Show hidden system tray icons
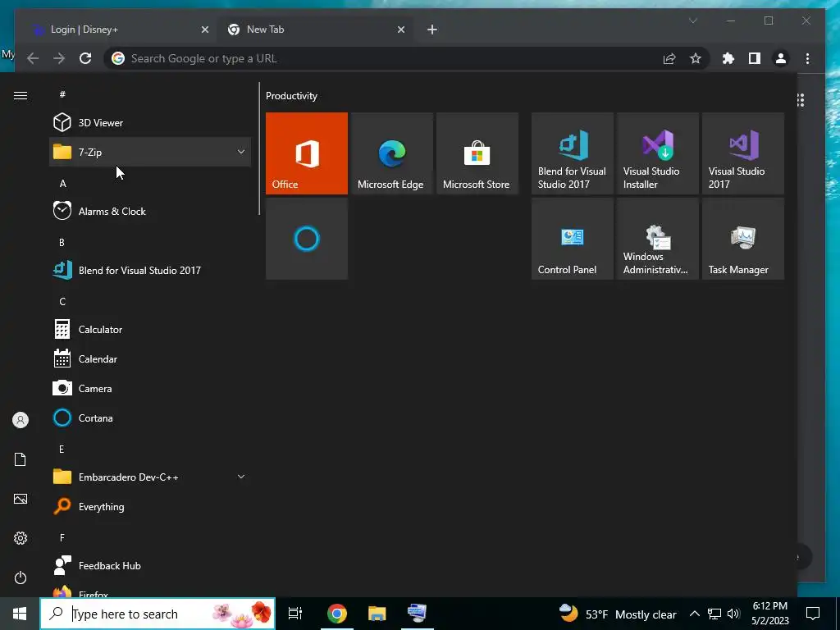The image size is (840, 630). point(694,614)
